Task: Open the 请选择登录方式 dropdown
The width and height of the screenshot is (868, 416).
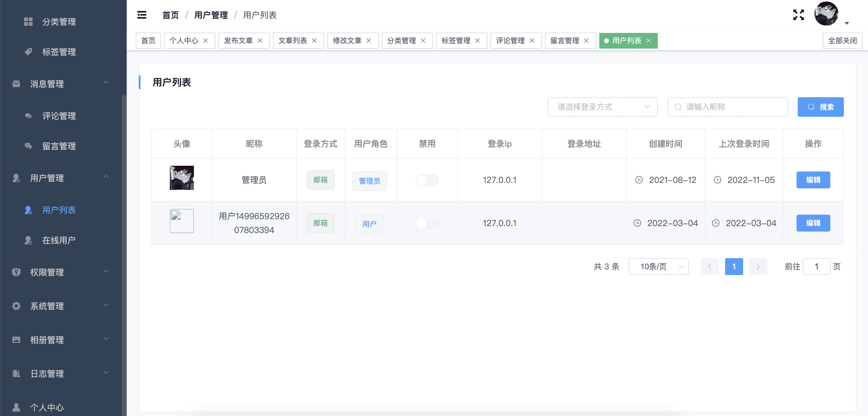Action: point(603,107)
